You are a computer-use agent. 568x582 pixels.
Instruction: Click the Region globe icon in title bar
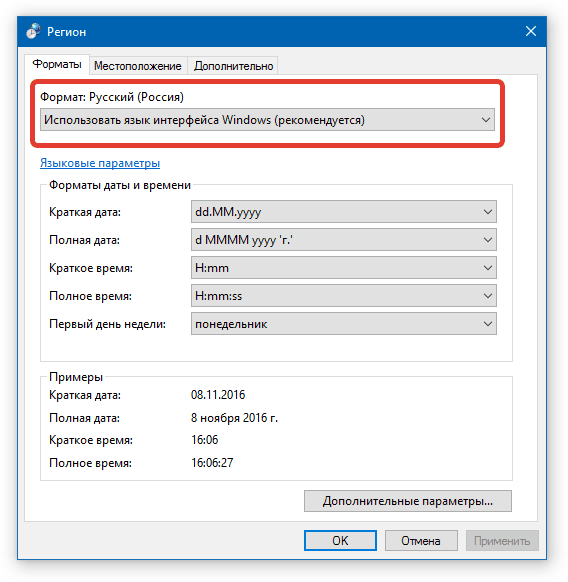click(33, 31)
